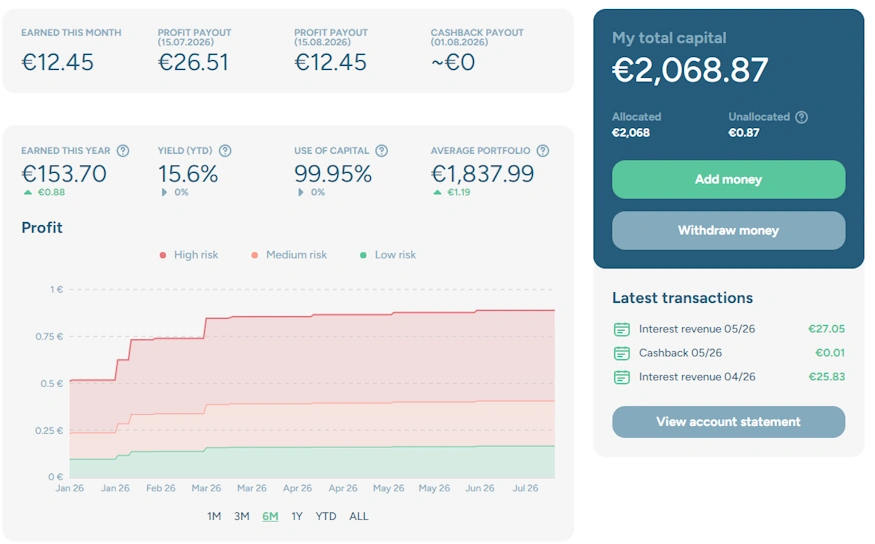Show ALL time profit range

[359, 516]
